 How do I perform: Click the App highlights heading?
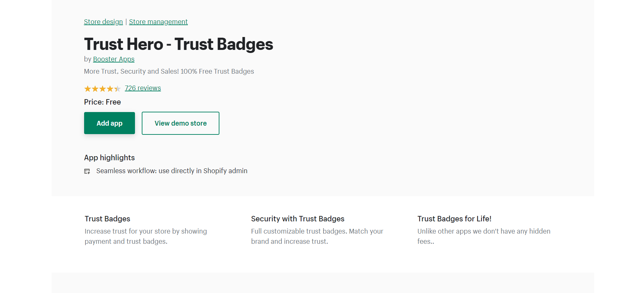pyautogui.click(x=110, y=158)
